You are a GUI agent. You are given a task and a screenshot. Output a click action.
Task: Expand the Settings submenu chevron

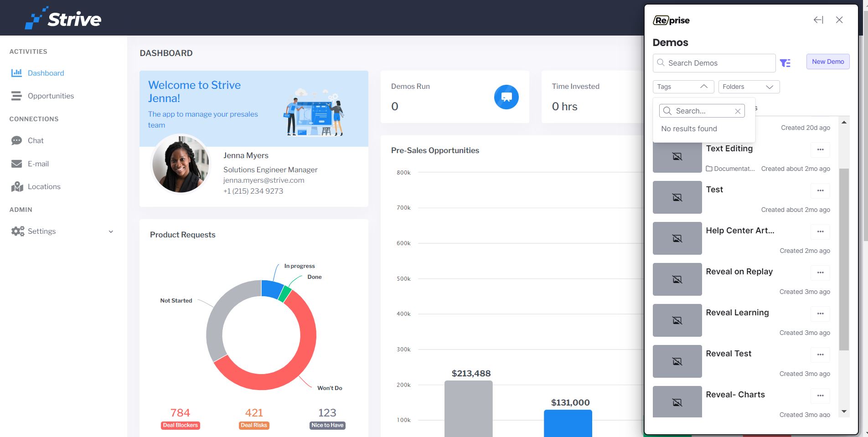click(x=111, y=231)
